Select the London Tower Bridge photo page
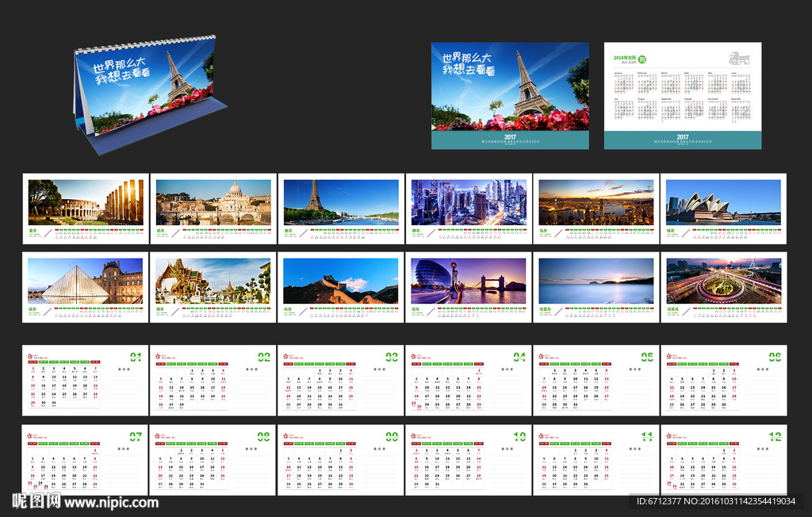812x517 pixels. (469, 288)
